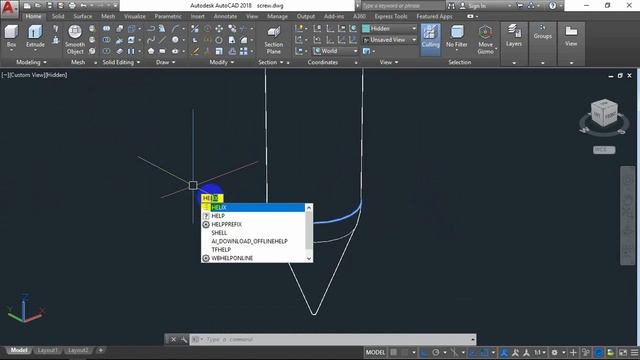
Task: Open the World UCS dropdown
Action: (336, 51)
